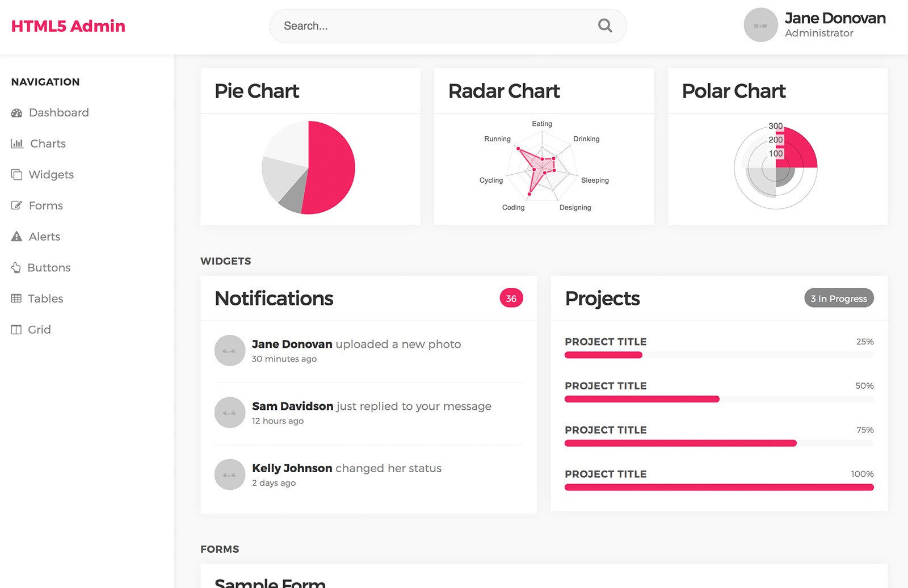Screen dimensions: 908x588
Task: Click the 50% project progress bar
Action: point(718,399)
